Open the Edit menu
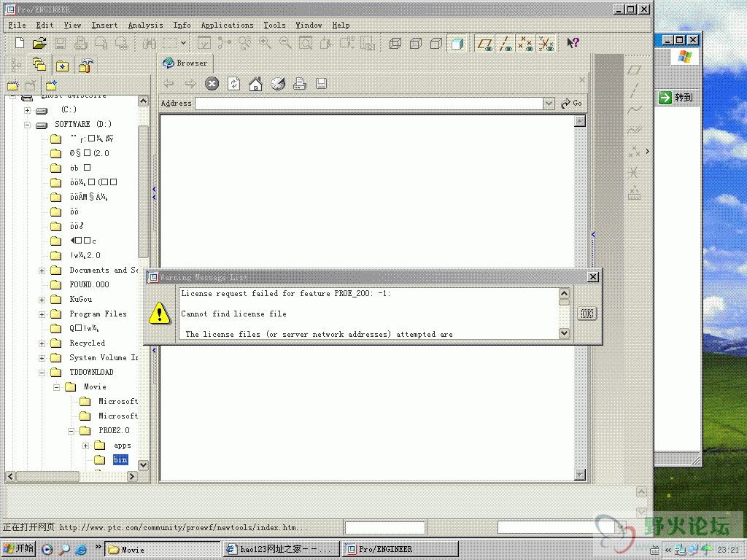Image resolution: width=747 pixels, height=560 pixels. pyautogui.click(x=44, y=26)
